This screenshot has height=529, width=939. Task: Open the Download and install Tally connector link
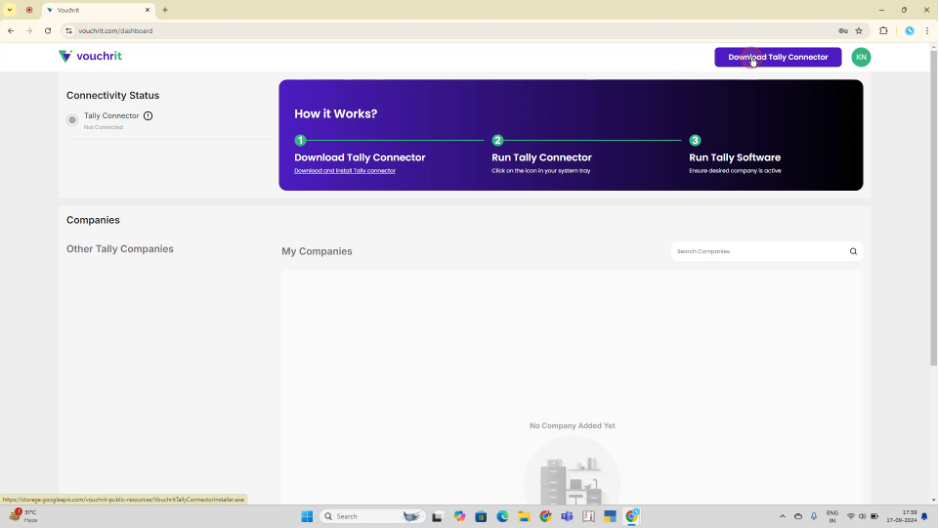[345, 171]
